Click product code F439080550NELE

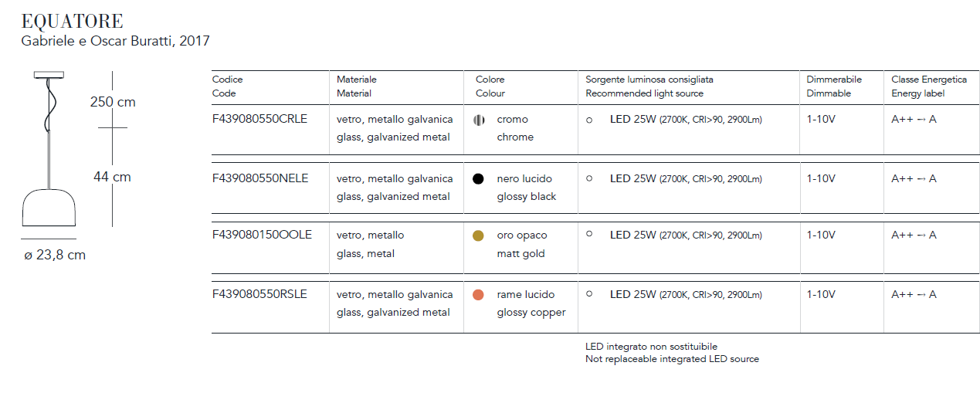click(259, 178)
